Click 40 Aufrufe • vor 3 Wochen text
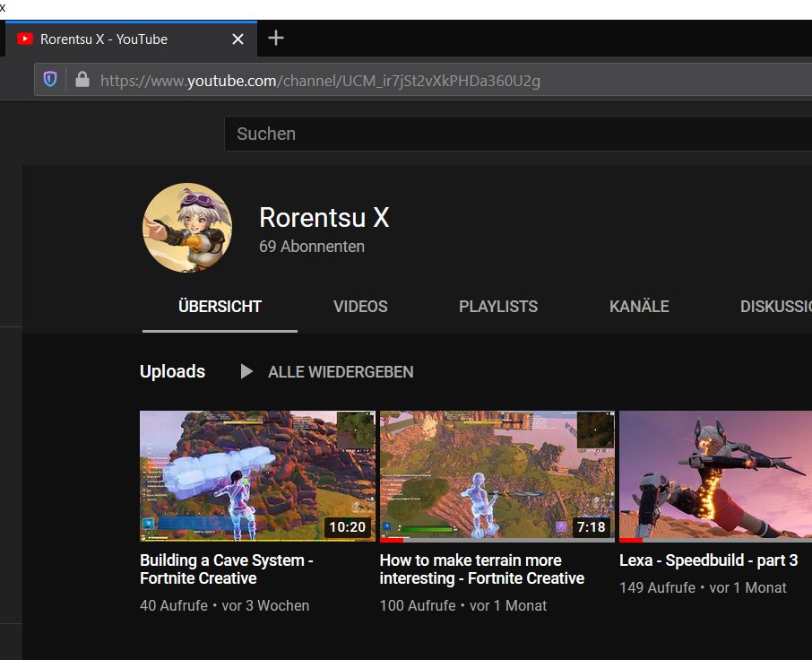Viewport: 812px width, 660px height. tap(224, 605)
